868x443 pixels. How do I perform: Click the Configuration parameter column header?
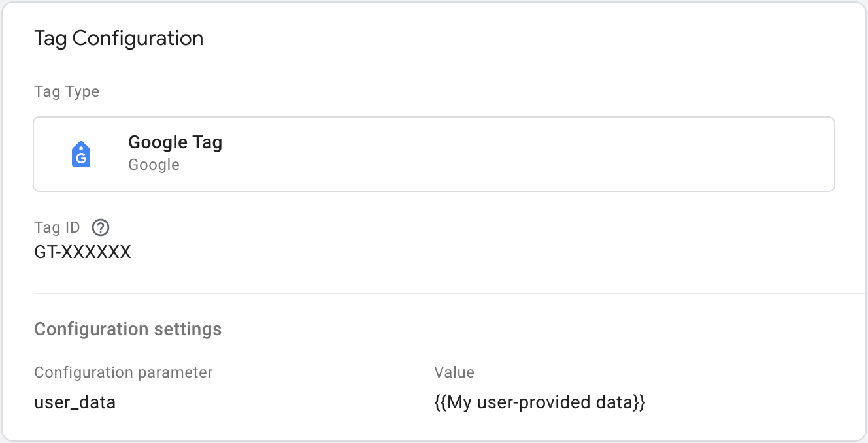click(x=123, y=372)
